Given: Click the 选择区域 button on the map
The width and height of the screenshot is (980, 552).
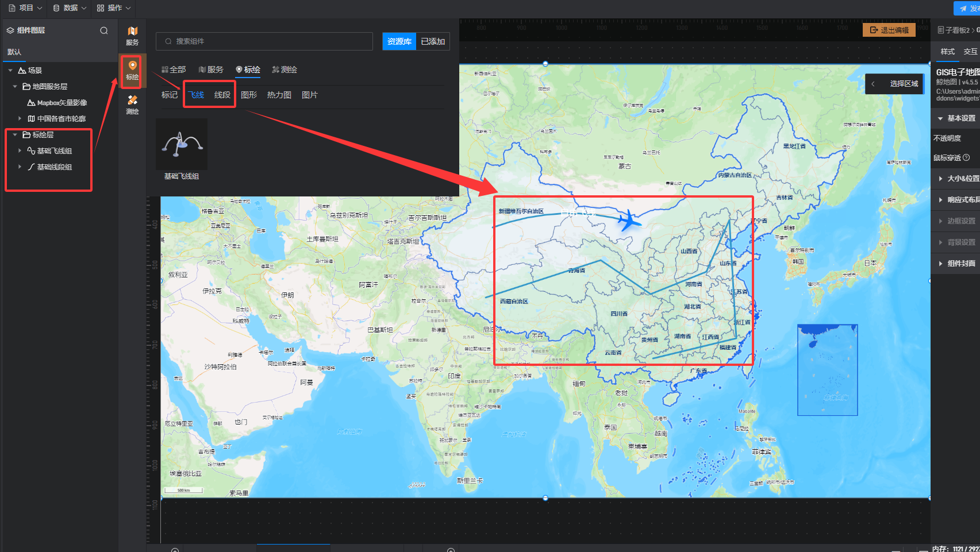Looking at the screenshot, I should click(x=904, y=84).
